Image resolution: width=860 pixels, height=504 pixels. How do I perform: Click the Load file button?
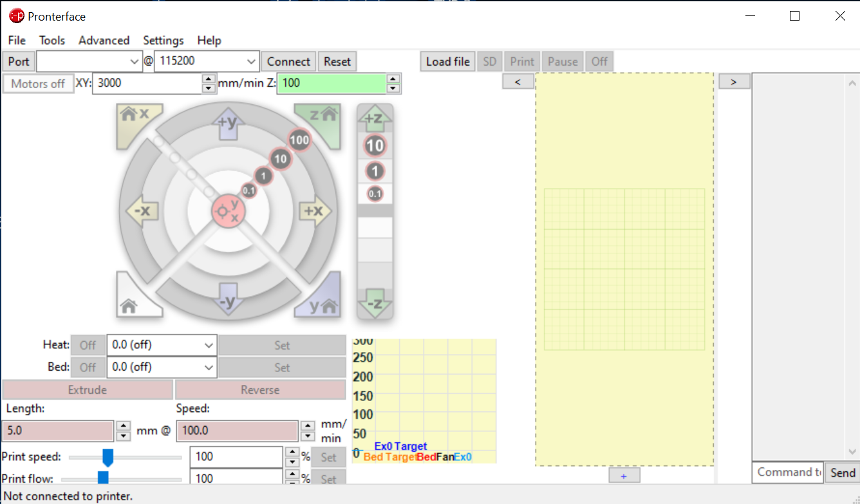click(447, 62)
